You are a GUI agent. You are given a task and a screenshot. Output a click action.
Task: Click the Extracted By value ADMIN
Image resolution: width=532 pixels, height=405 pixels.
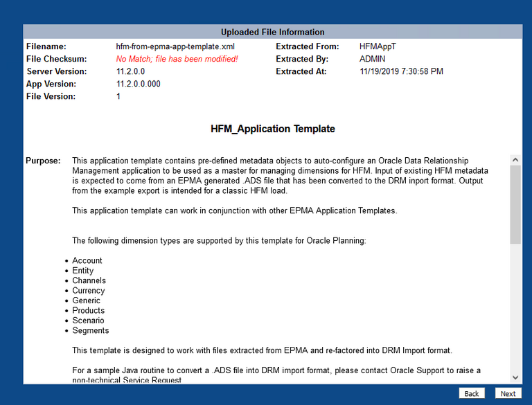(x=373, y=59)
